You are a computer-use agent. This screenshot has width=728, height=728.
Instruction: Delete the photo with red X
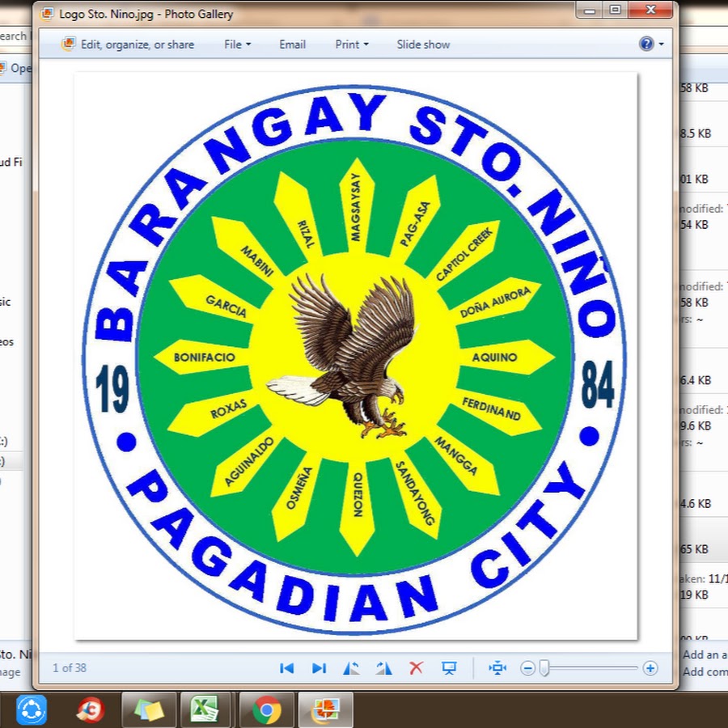click(416, 668)
